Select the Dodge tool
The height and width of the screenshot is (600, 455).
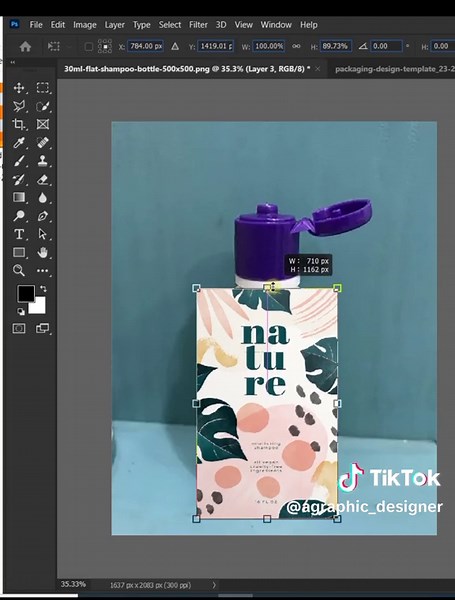[19, 216]
